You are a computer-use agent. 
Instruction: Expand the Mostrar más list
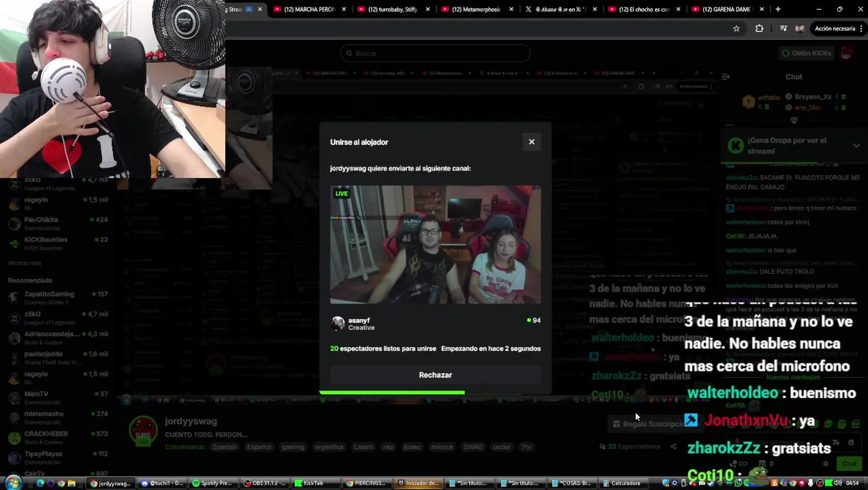(x=25, y=263)
